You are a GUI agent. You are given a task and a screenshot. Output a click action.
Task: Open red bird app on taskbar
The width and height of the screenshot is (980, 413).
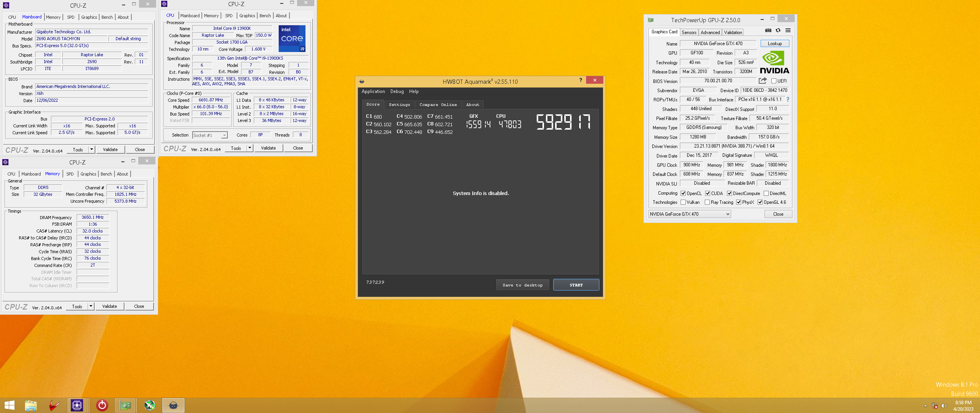click(x=54, y=405)
